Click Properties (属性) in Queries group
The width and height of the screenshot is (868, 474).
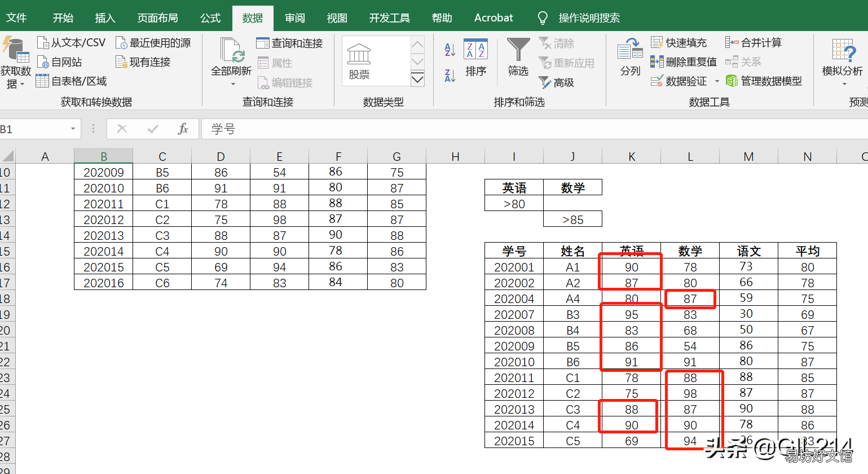click(275, 63)
